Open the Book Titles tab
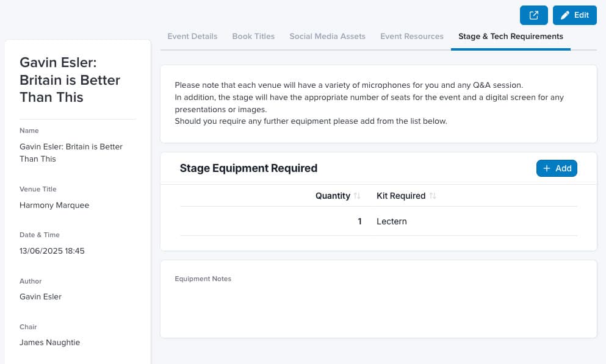 (x=253, y=37)
